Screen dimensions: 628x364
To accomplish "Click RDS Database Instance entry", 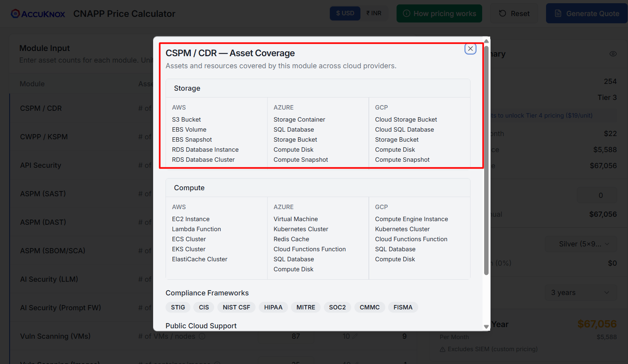I will pos(205,150).
